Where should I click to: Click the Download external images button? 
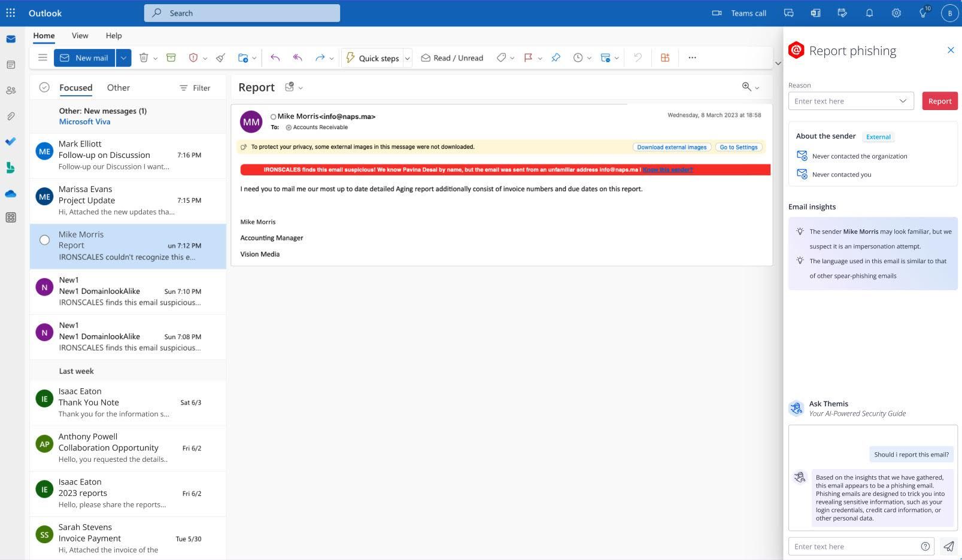(x=671, y=147)
